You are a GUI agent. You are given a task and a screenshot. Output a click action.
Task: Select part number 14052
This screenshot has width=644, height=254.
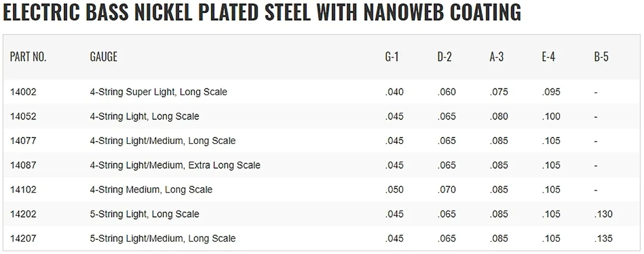pyautogui.click(x=23, y=116)
